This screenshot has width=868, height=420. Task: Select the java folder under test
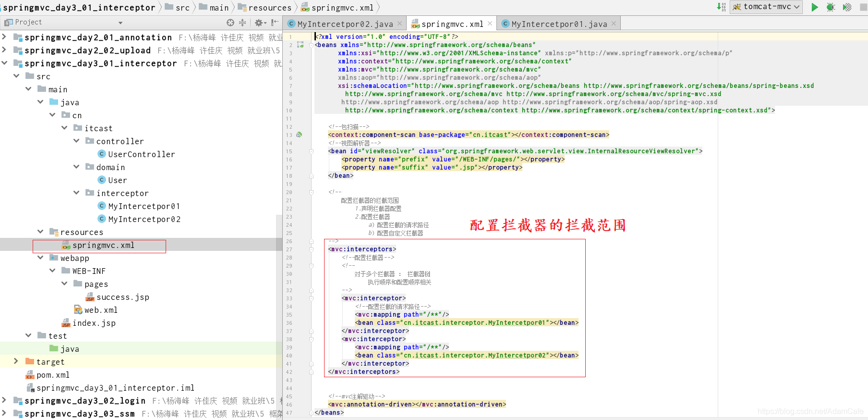70,349
